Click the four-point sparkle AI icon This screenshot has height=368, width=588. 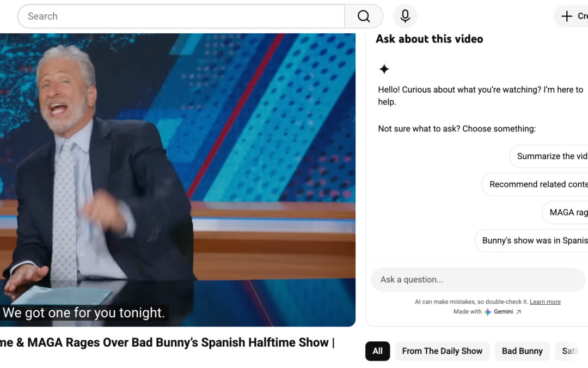[384, 69]
